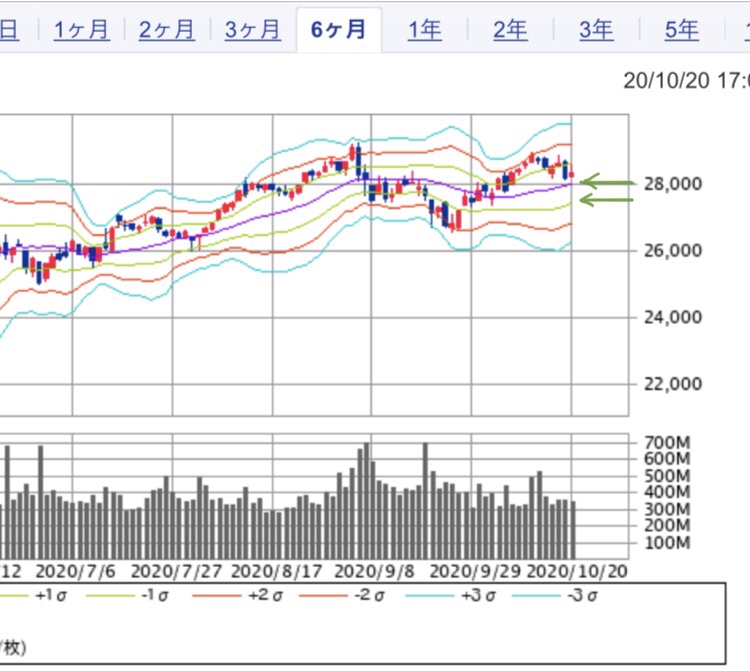Click the -1σ legend entry
Image resolution: width=750 pixels, height=671 pixels.
[127, 596]
